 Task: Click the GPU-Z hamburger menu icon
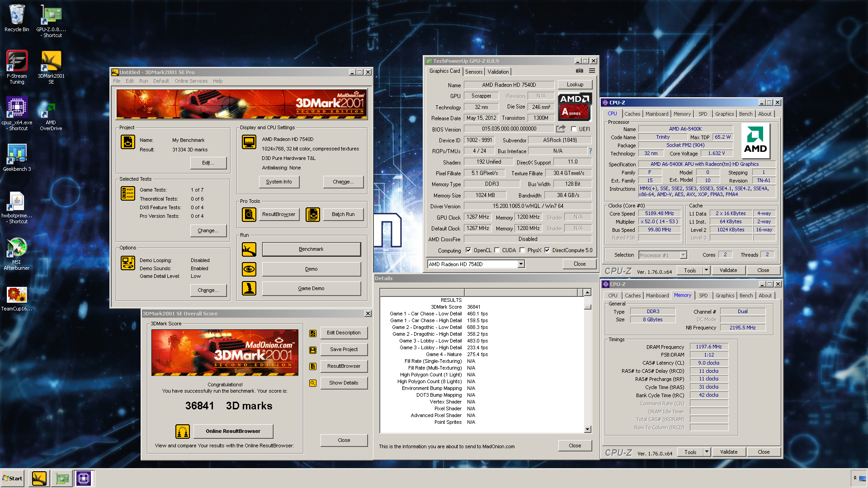point(592,71)
